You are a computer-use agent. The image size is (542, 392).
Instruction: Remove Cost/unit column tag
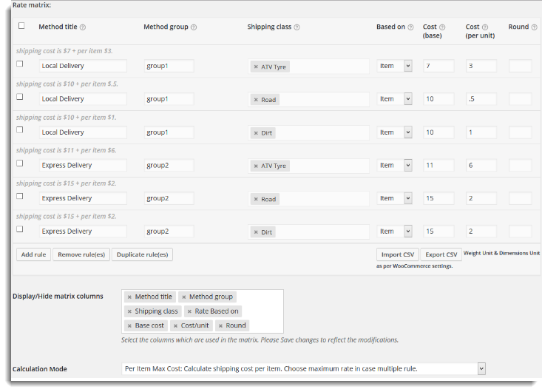coord(175,325)
